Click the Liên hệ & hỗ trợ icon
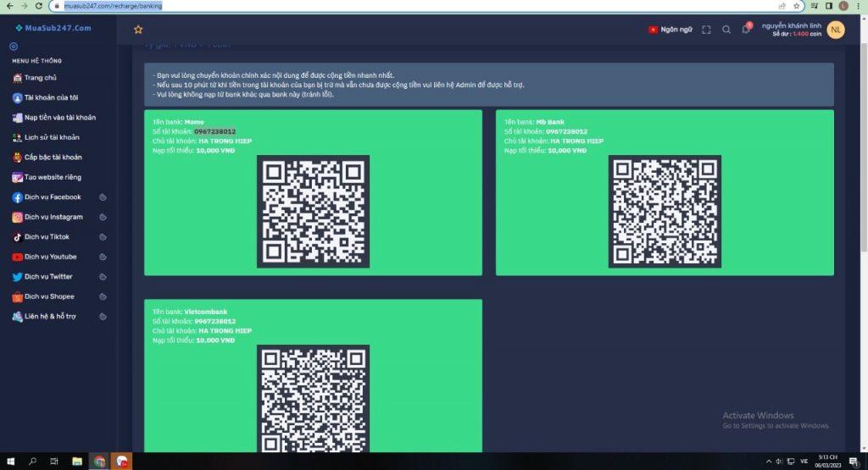 tap(17, 317)
